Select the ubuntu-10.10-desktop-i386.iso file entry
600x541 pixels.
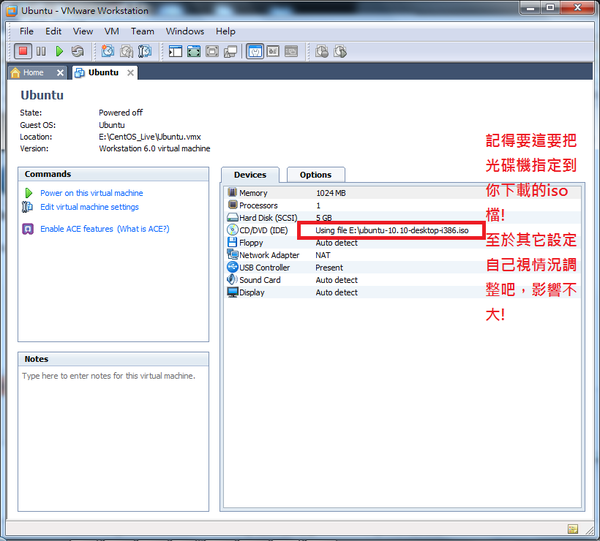392,230
